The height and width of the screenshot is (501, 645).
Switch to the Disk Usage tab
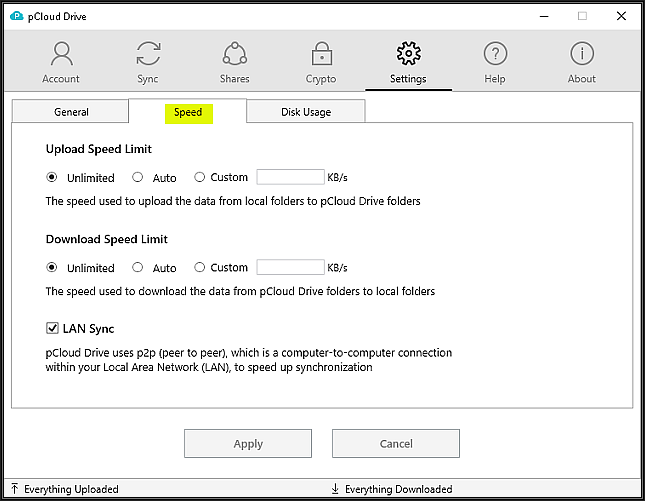coord(306,111)
